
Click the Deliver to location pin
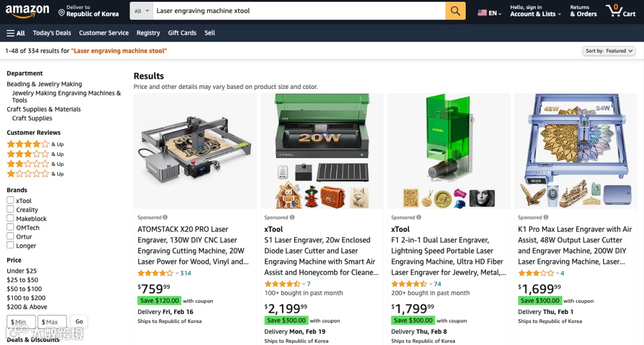click(61, 13)
